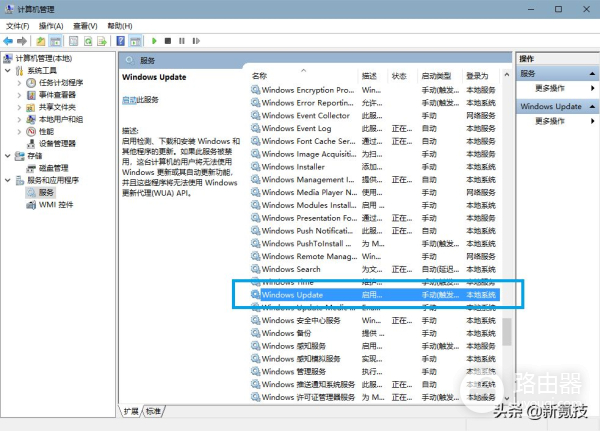Select the Windows 备份 service row
The height and width of the screenshot is (431, 600).
coord(375,333)
